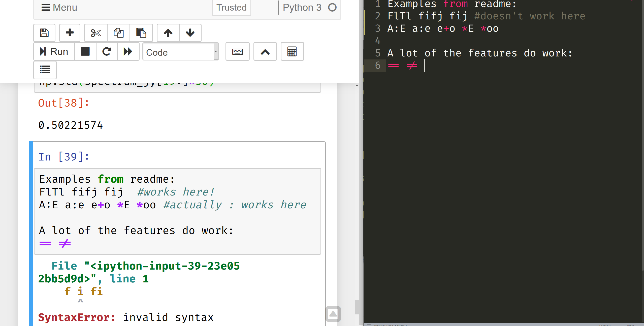Check the kernel status indicator circle
644x326 pixels.
tap(332, 8)
